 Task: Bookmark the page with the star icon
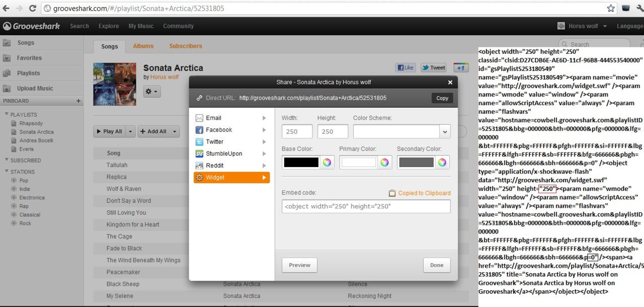[611, 8]
